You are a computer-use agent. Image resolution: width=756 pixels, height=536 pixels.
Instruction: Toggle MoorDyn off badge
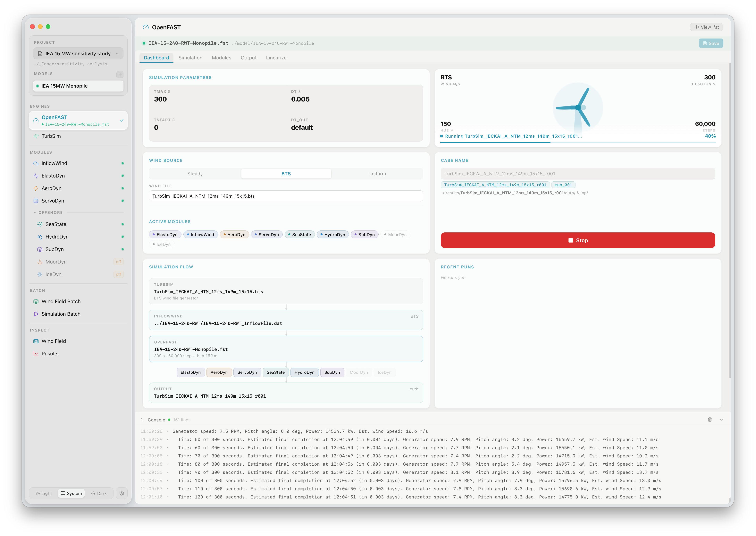point(118,262)
